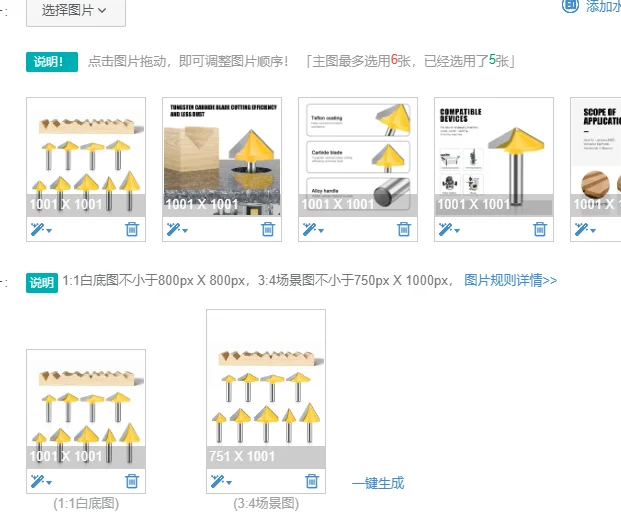The height and width of the screenshot is (521, 621).
Task: Select the Teflon coating feature thumbnail
Action: (358, 157)
